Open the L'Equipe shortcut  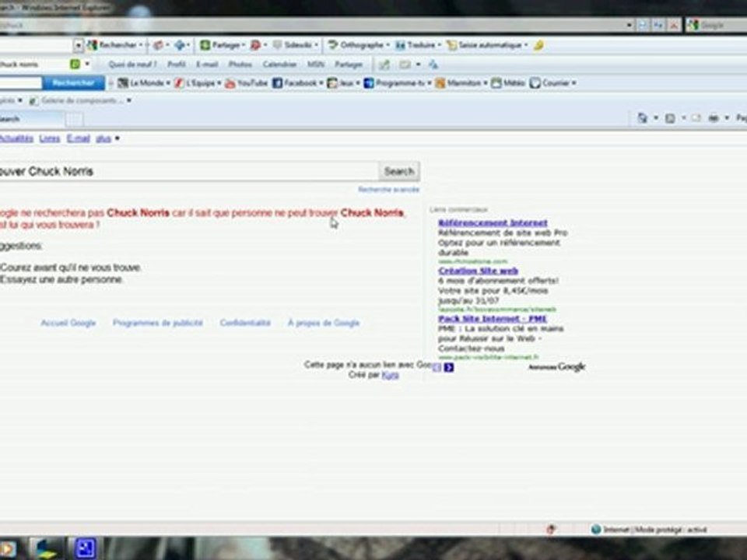(x=197, y=83)
